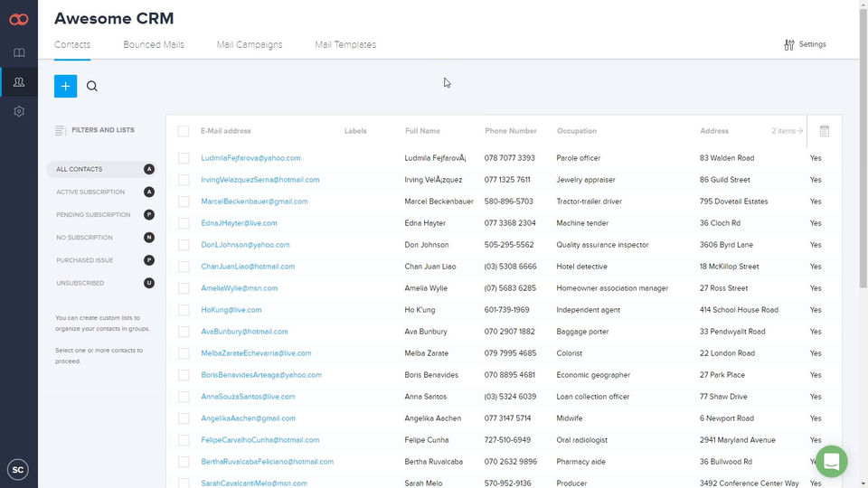Click the Phone Number column header

(511, 131)
